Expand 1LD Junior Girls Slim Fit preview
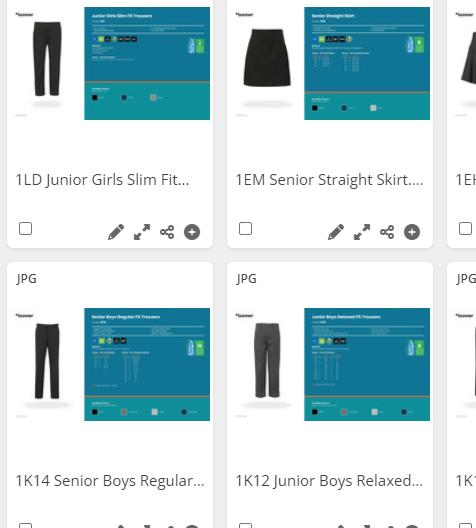The image size is (476, 528). [x=142, y=232]
